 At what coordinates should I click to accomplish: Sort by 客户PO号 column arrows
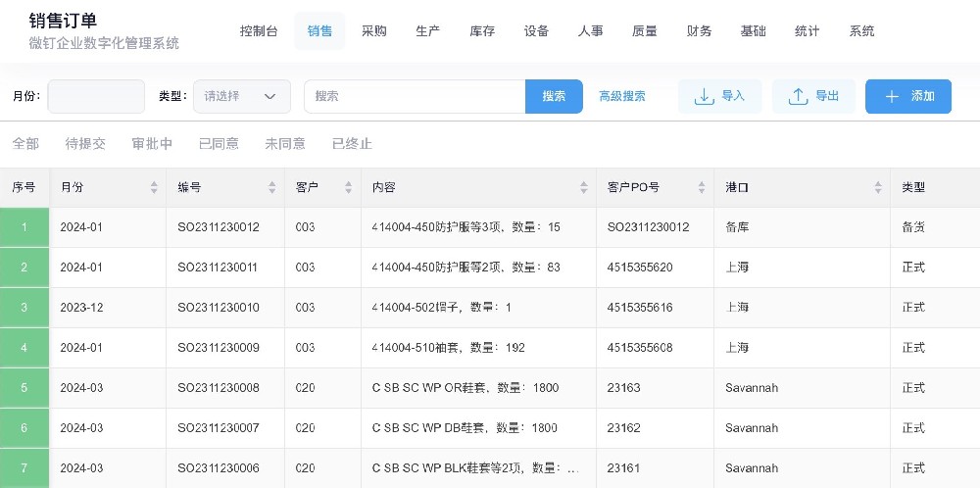702,187
